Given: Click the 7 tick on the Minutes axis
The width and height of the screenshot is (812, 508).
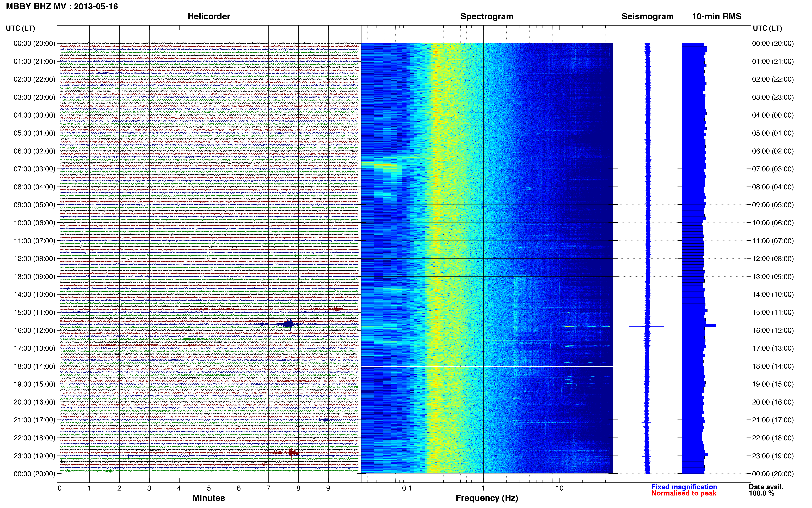Looking at the screenshot, I should [x=269, y=488].
